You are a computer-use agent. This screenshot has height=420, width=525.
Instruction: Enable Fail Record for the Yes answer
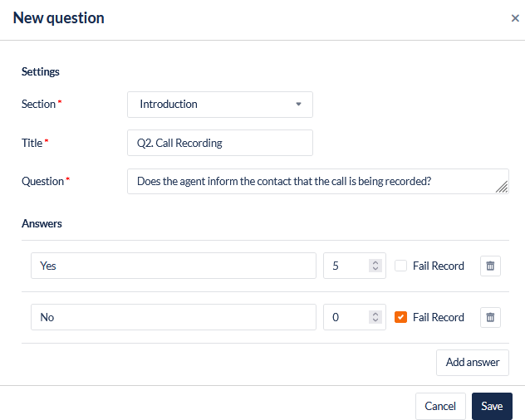pyautogui.click(x=400, y=266)
